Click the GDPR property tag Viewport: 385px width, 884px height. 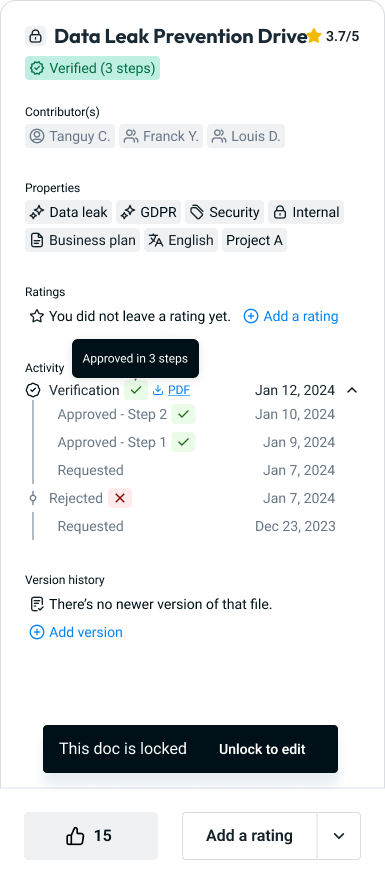(149, 213)
